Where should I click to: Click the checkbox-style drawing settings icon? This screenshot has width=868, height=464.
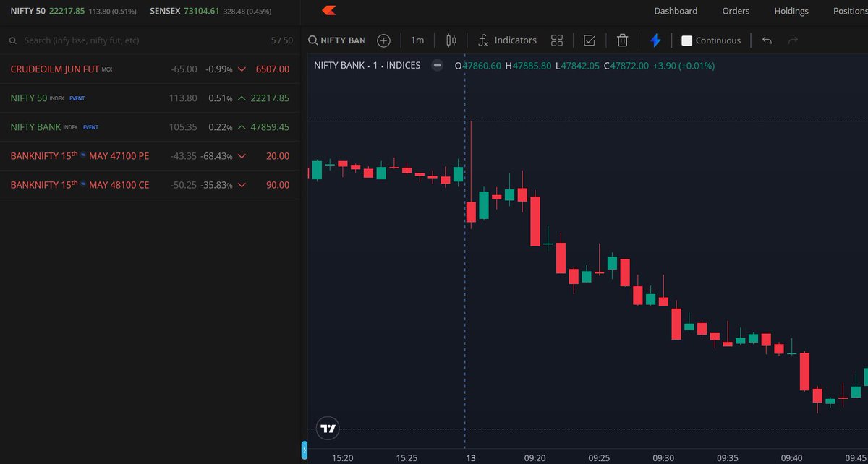point(590,40)
